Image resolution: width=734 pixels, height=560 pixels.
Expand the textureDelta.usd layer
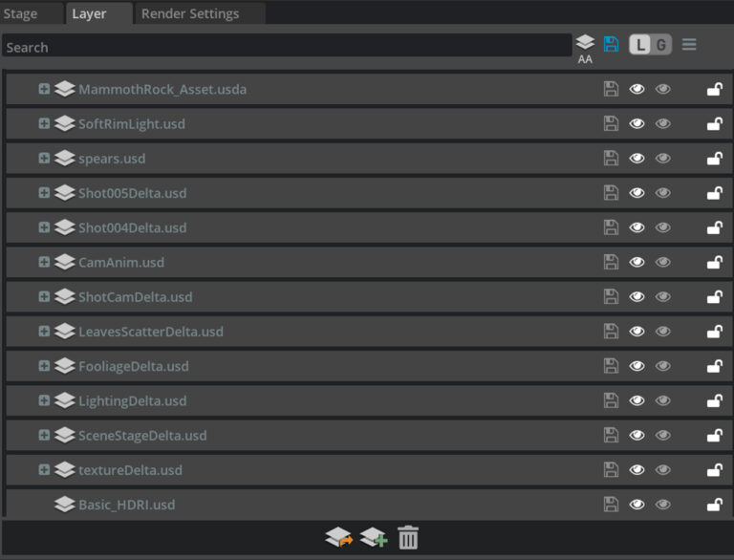click(x=44, y=469)
